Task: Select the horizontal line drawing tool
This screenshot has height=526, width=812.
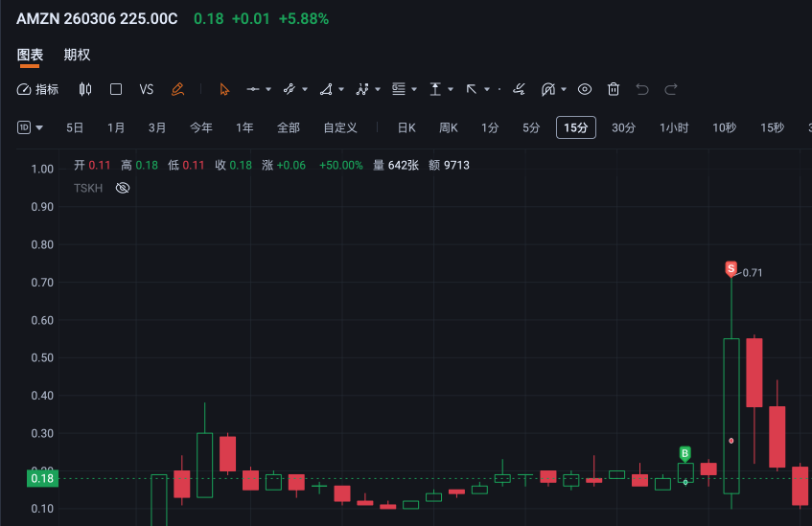Action: pyautogui.click(x=253, y=89)
